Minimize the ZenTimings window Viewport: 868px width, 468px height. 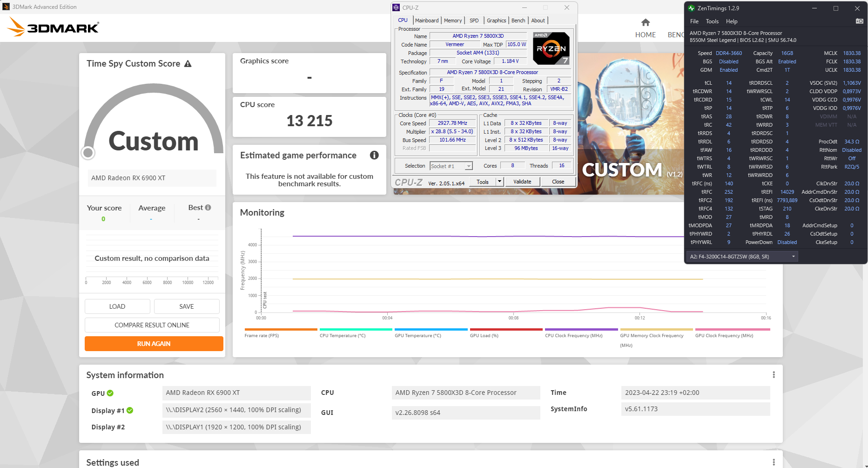(x=814, y=8)
